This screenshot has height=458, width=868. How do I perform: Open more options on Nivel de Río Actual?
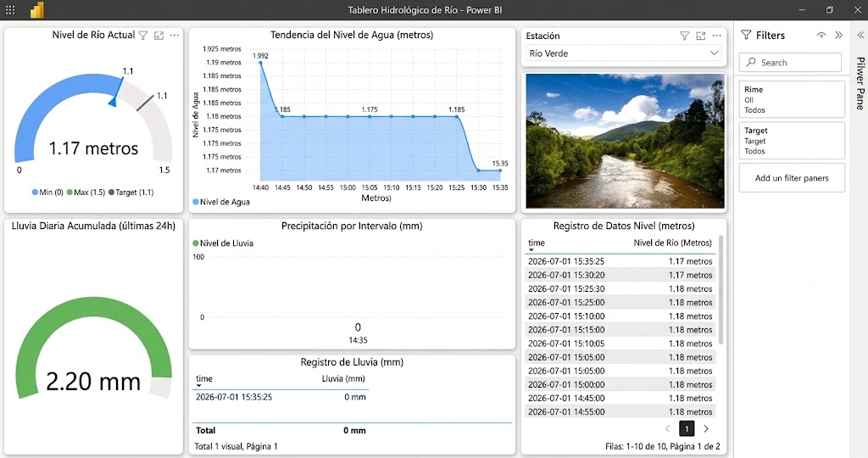(x=175, y=35)
